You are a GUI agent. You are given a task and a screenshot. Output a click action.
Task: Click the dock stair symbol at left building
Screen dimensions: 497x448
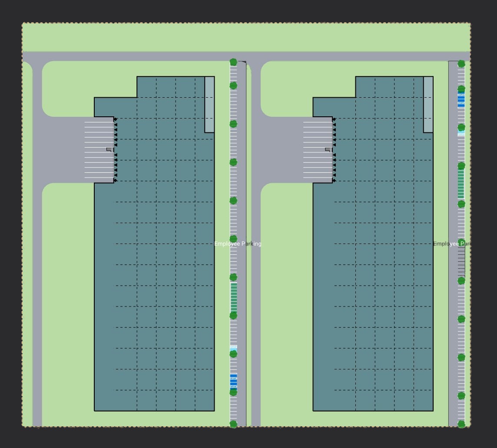point(109,149)
